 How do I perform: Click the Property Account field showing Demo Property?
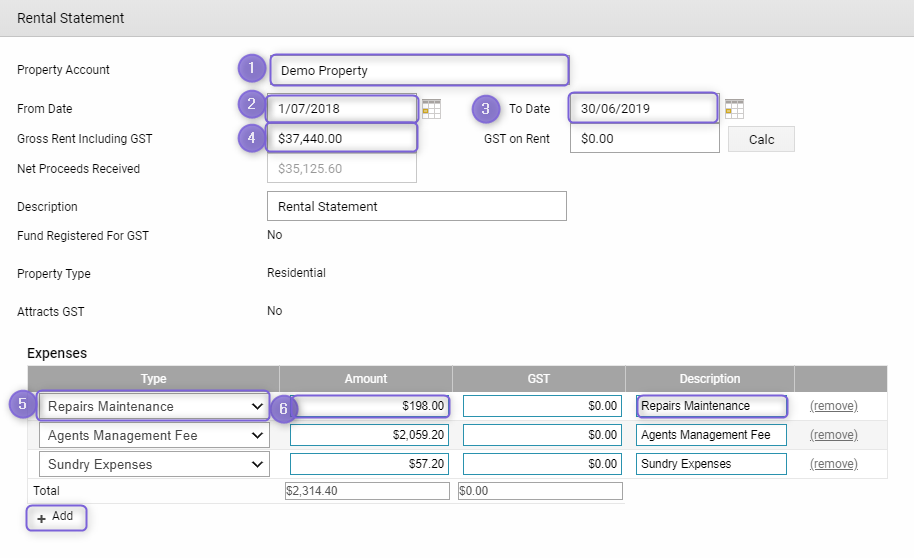click(x=419, y=71)
